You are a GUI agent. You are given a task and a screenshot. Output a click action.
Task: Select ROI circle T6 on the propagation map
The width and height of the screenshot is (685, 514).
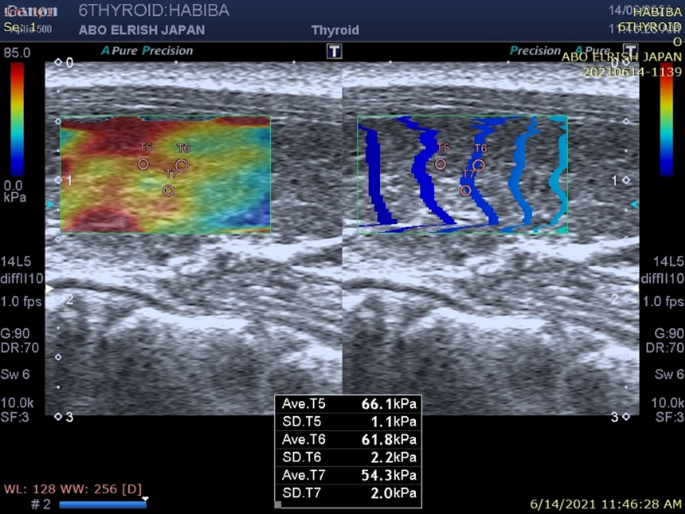coord(478,165)
